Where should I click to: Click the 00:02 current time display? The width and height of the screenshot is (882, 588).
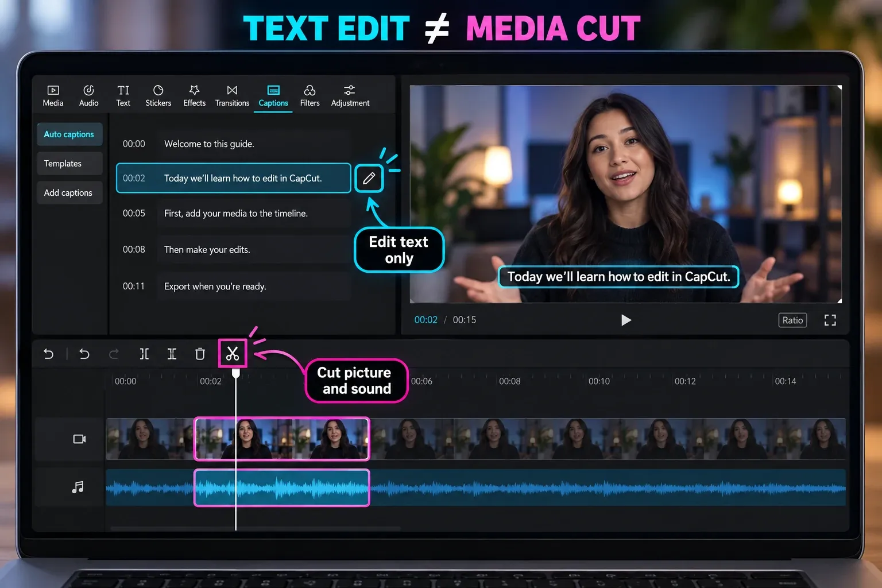pos(426,320)
